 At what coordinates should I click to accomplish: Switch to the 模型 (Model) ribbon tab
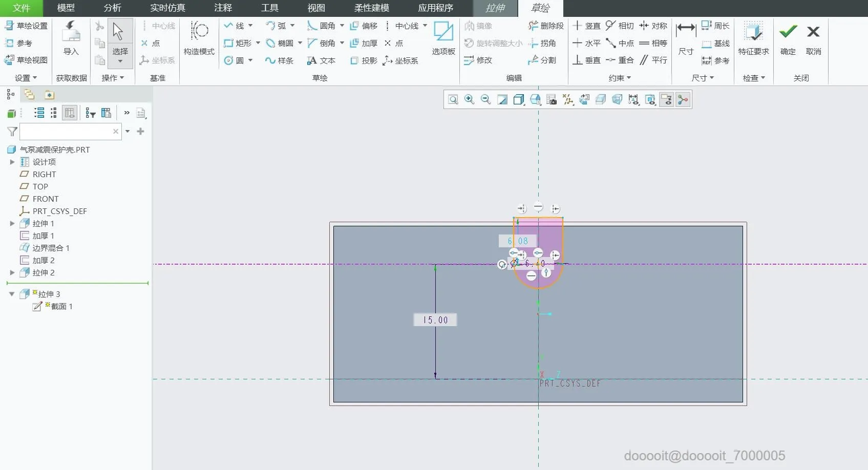(x=66, y=8)
